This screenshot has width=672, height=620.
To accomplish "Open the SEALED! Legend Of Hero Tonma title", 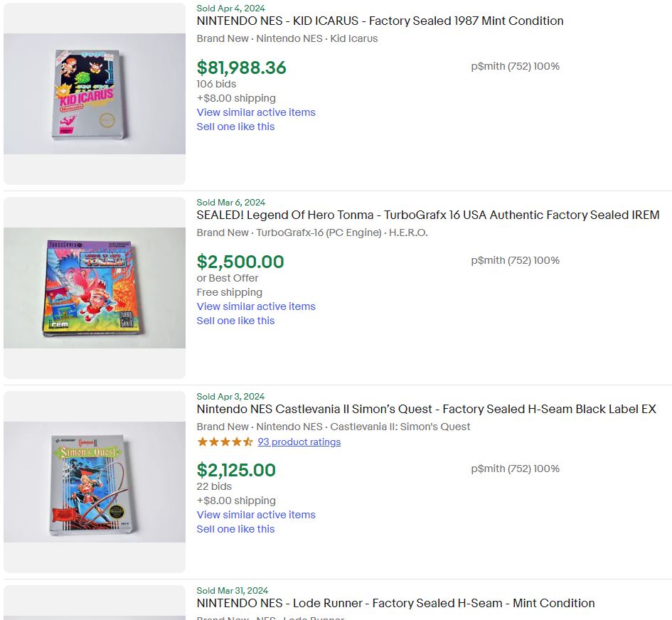I will click(427, 215).
